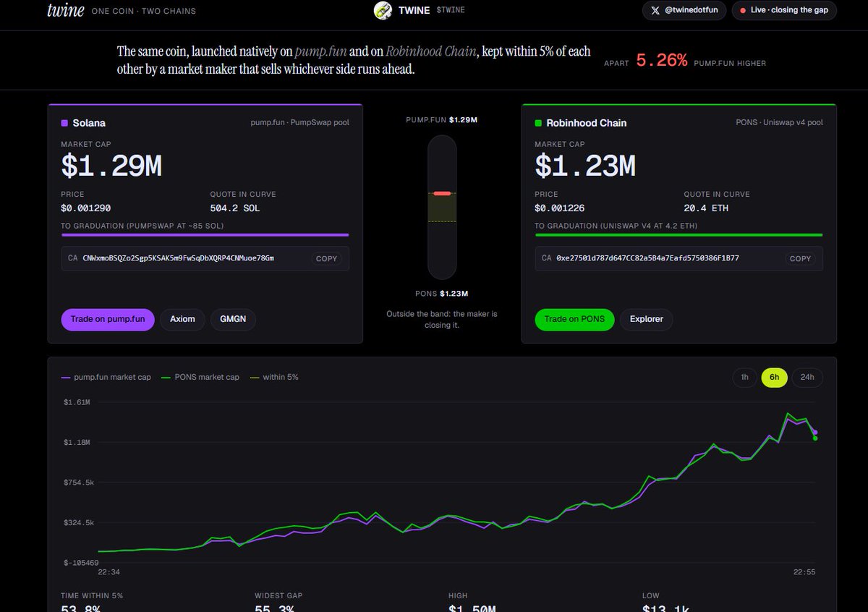Click the 504.2 SOL quote value
Image resolution: width=868 pixels, height=612 pixels.
tap(235, 208)
